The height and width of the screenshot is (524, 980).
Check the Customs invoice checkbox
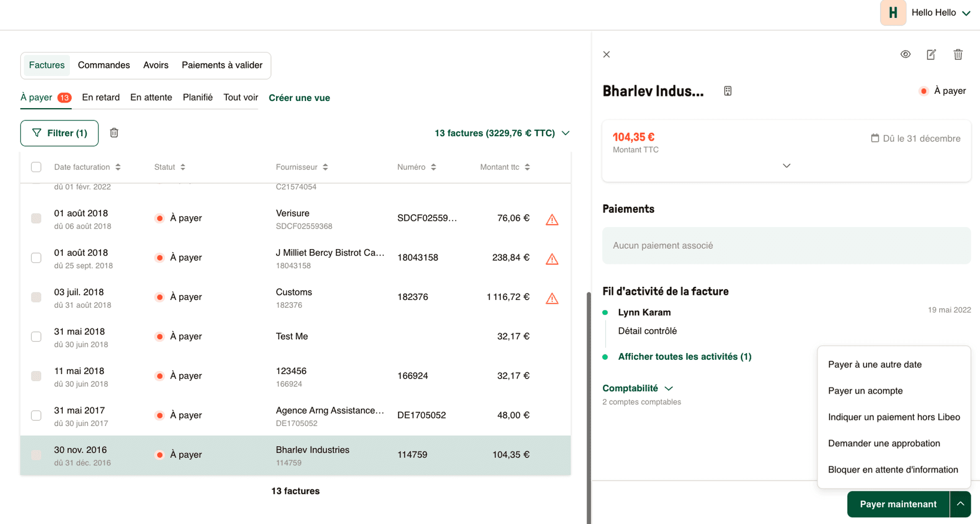[x=36, y=297]
